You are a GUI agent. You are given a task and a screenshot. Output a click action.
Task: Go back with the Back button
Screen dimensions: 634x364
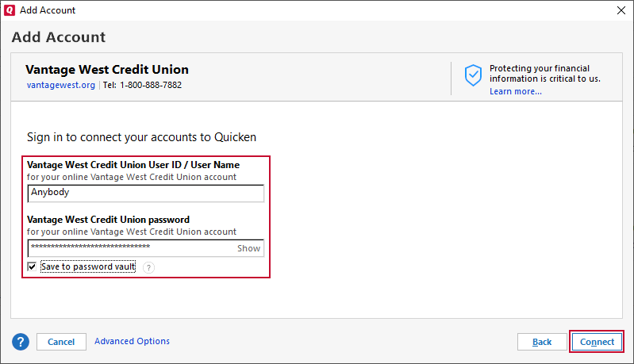[542, 342]
